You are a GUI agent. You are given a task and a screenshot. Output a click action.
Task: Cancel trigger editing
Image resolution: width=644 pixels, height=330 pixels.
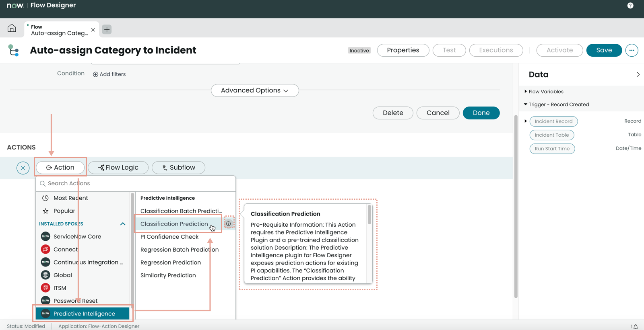click(438, 113)
